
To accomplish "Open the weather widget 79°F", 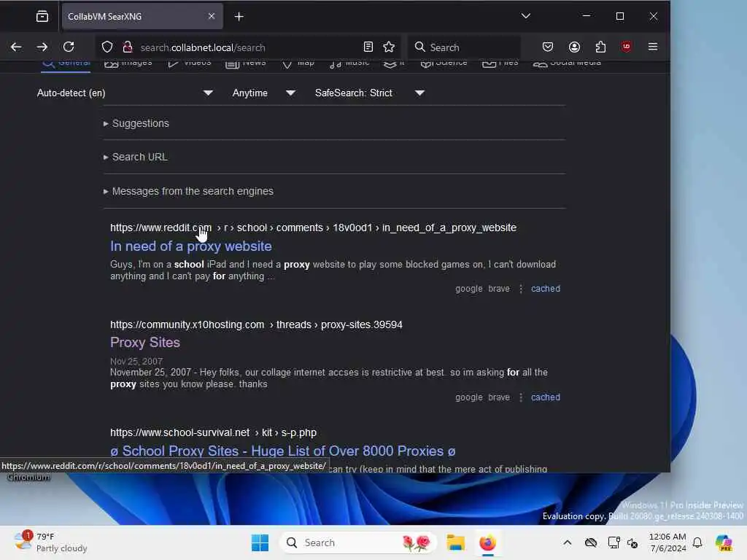I will [x=50, y=542].
